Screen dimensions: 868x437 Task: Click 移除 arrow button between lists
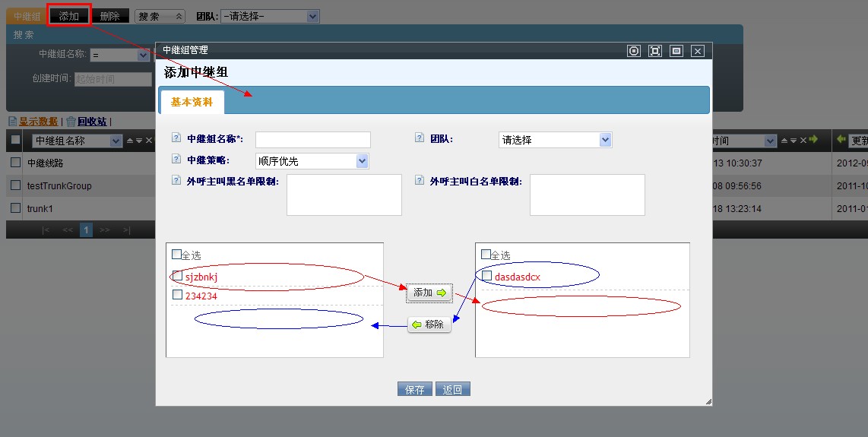[429, 325]
